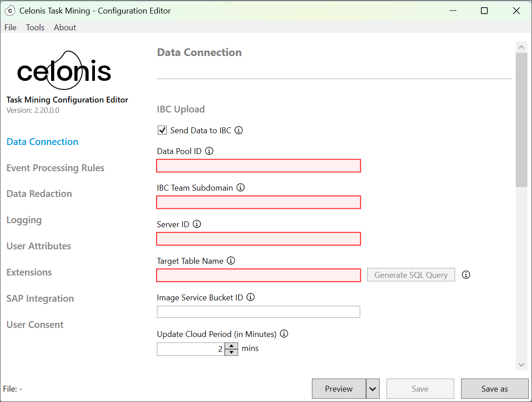This screenshot has width=532, height=402.
Task: View help info for Server ID field
Action: (196, 224)
